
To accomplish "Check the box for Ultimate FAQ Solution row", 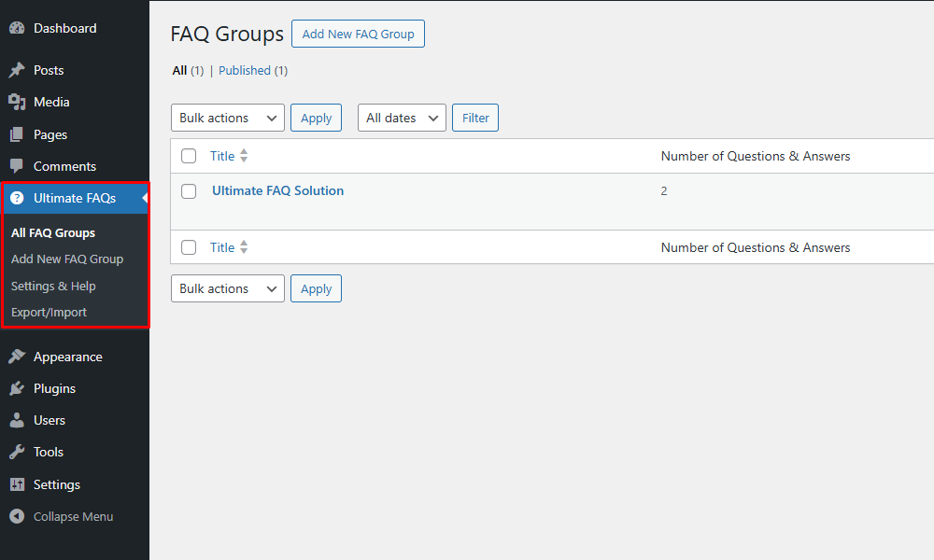I will [189, 191].
